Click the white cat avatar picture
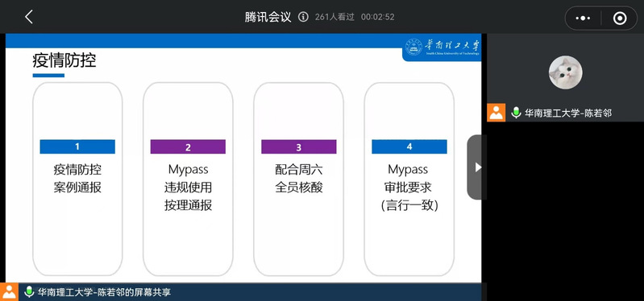 [566, 72]
